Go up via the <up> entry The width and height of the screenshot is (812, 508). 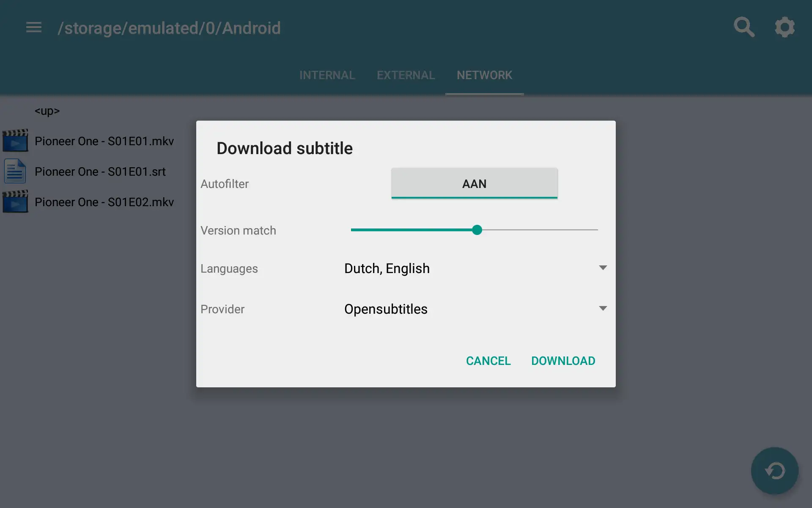[x=47, y=111]
